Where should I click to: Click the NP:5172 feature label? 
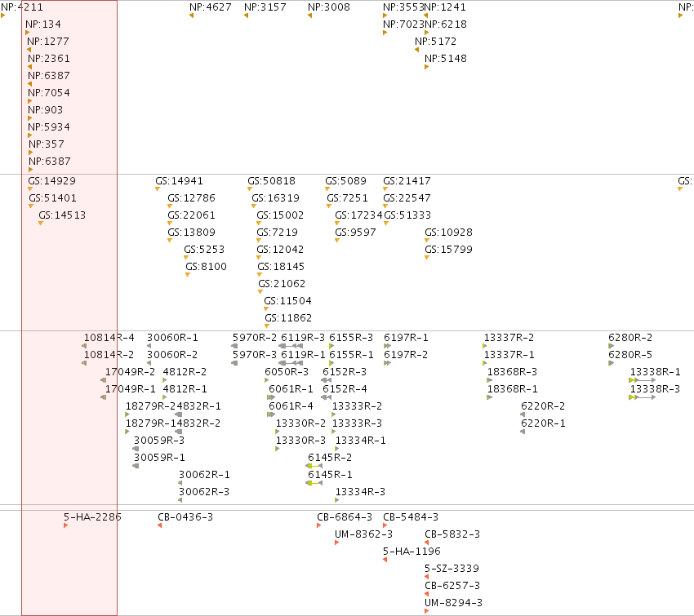435,42
